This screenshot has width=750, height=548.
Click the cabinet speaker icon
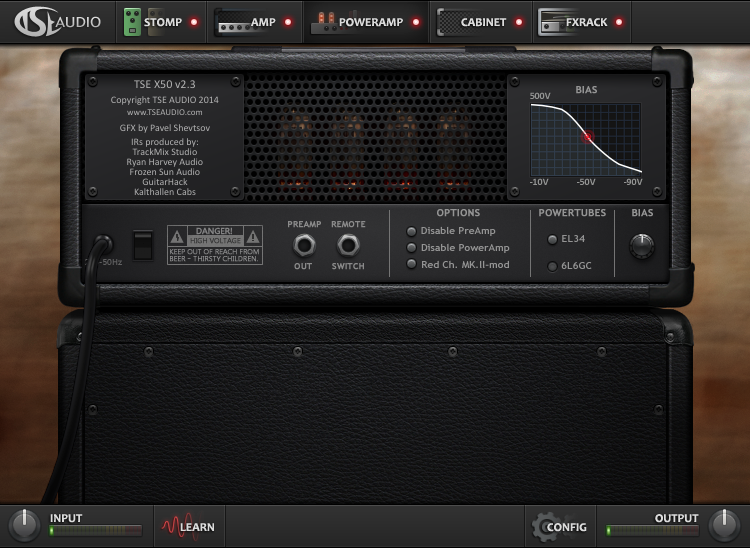pyautogui.click(x=448, y=22)
